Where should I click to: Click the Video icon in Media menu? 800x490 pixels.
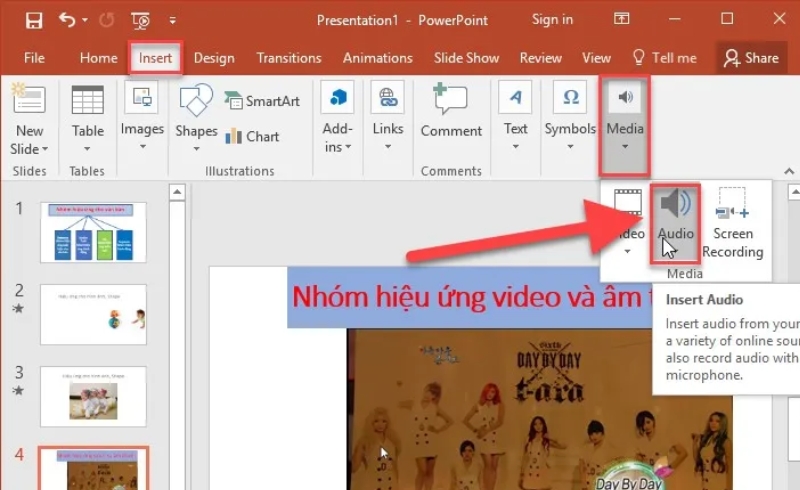coord(628,202)
